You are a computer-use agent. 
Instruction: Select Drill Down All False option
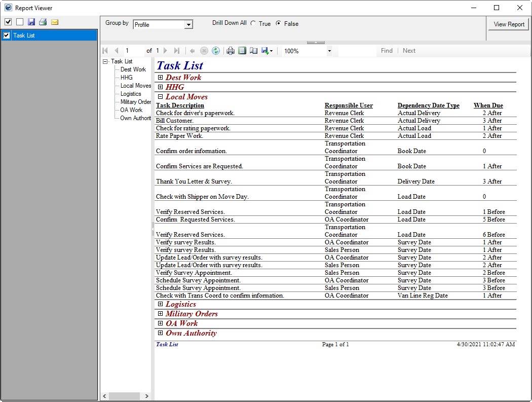(278, 24)
